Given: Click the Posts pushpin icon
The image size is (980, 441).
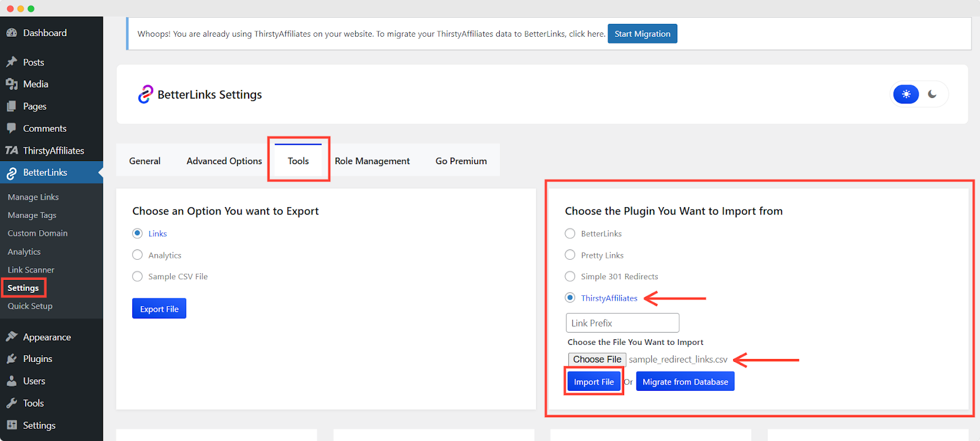Looking at the screenshot, I should (x=12, y=62).
